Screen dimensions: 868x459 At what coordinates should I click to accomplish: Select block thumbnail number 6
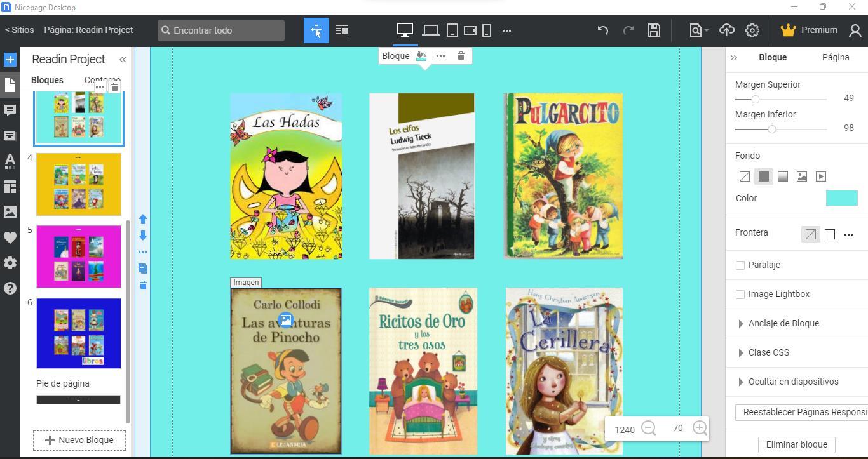tap(79, 333)
